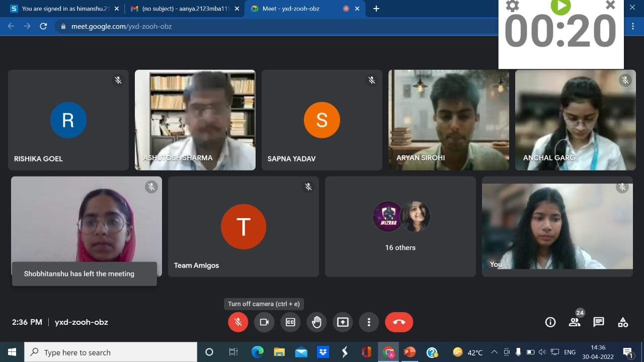
Task: Open timer settings gear icon
Action: tap(512, 6)
